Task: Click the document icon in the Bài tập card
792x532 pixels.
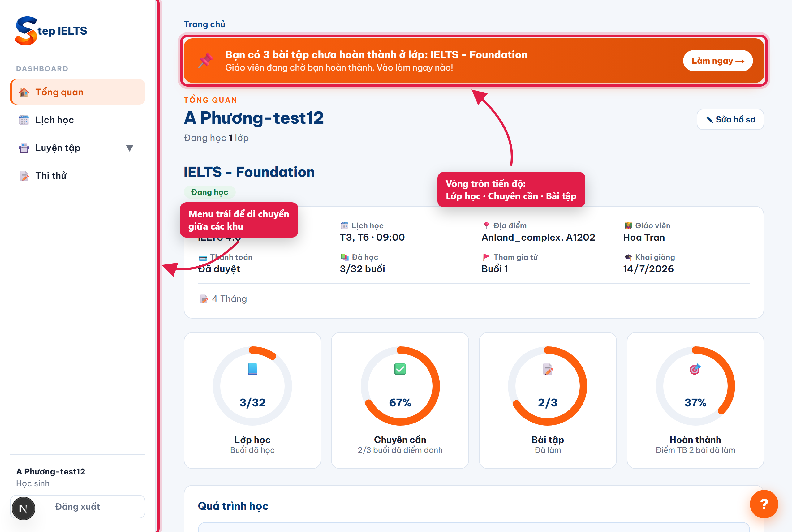Action: [x=548, y=369]
